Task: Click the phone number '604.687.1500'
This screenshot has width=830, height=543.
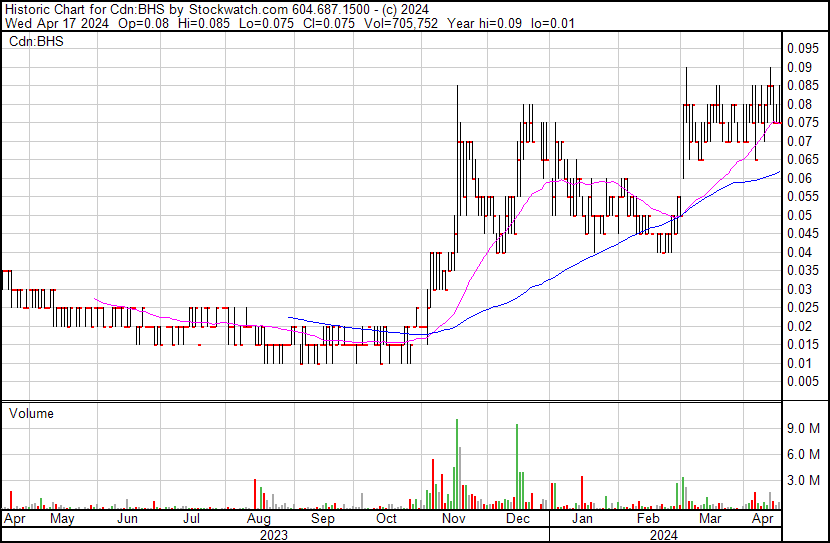Action: click(x=331, y=10)
